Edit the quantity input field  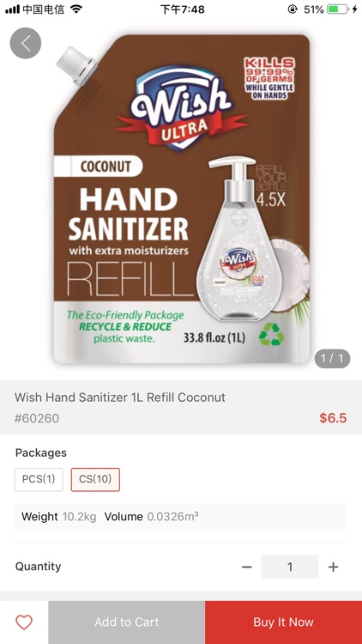coord(290,568)
